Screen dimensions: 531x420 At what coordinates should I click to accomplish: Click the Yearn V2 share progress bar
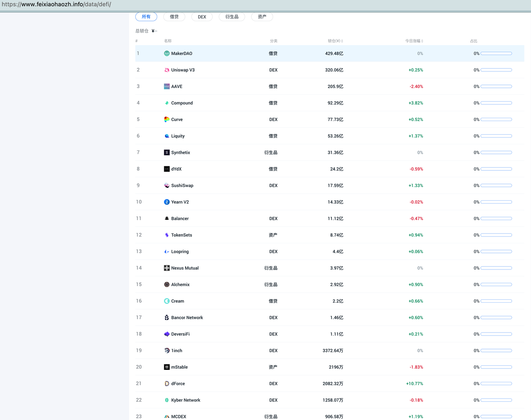click(496, 202)
